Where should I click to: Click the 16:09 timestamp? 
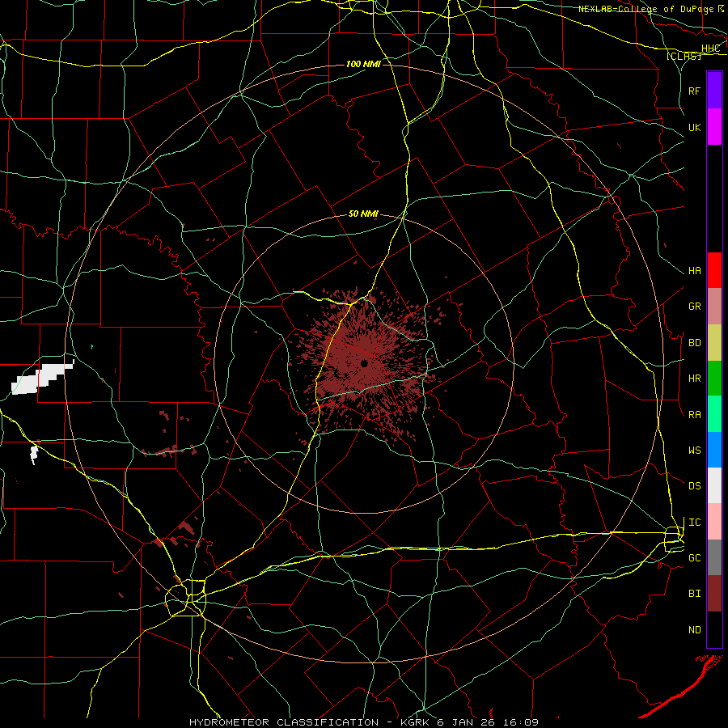point(519,722)
